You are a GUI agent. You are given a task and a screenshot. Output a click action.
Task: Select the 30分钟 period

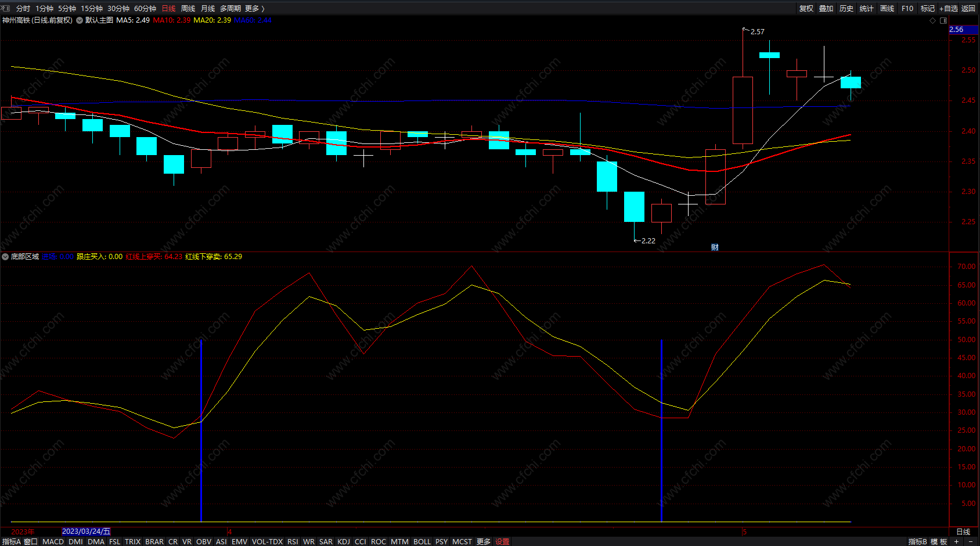click(x=118, y=8)
